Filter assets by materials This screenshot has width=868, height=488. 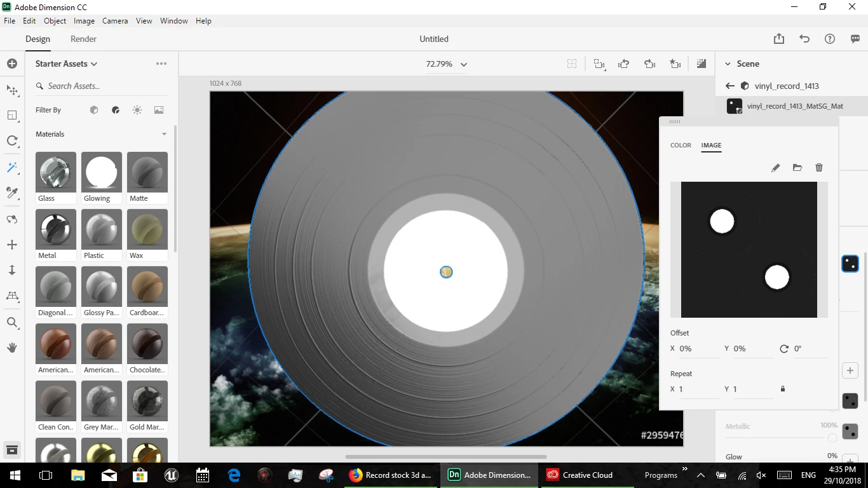[x=116, y=110]
